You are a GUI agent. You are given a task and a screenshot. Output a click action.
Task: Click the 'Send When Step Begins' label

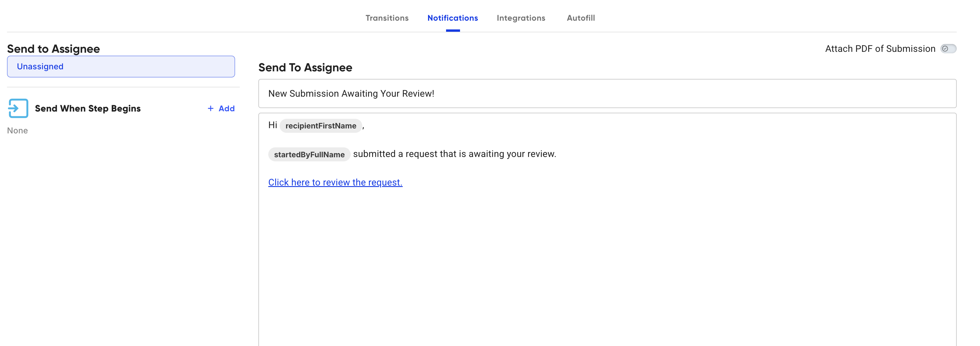(88, 108)
